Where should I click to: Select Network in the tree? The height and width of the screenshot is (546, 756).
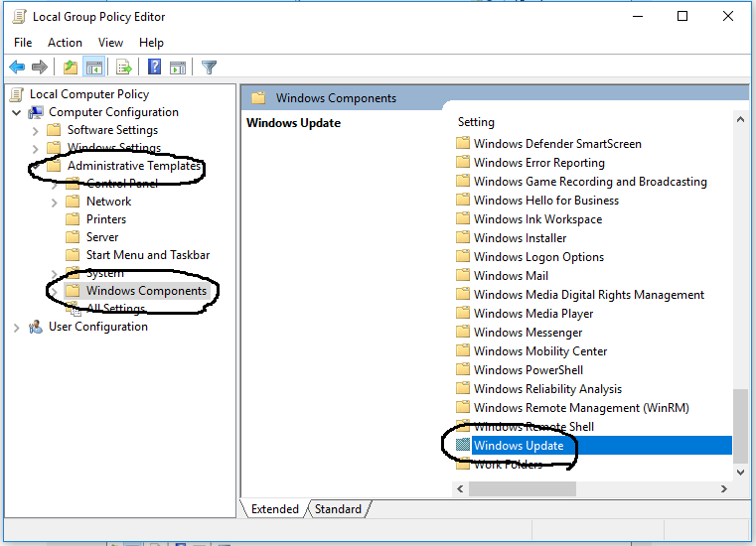(108, 202)
